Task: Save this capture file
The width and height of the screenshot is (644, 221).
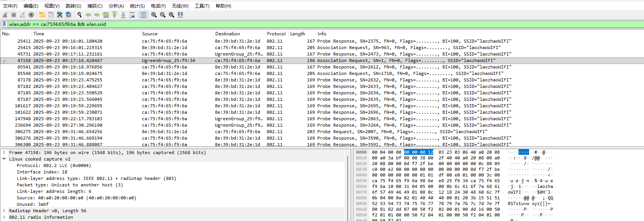Action: [51, 15]
